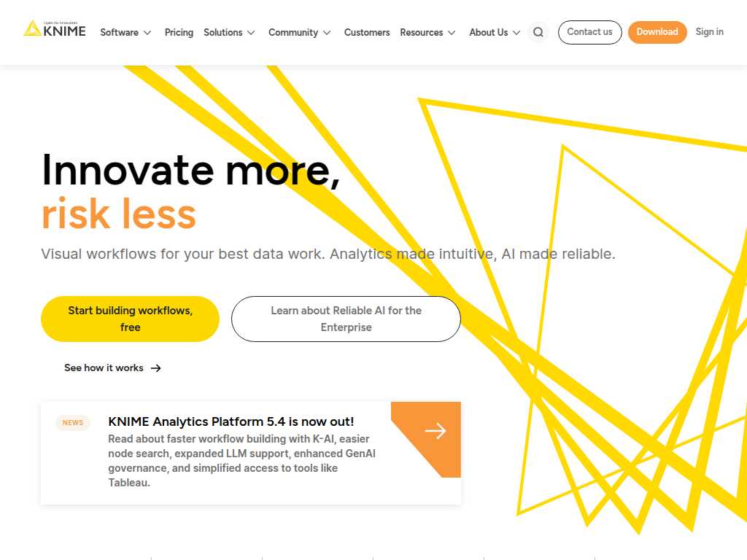
Task: Go to the Pricing page
Action: [x=179, y=32]
